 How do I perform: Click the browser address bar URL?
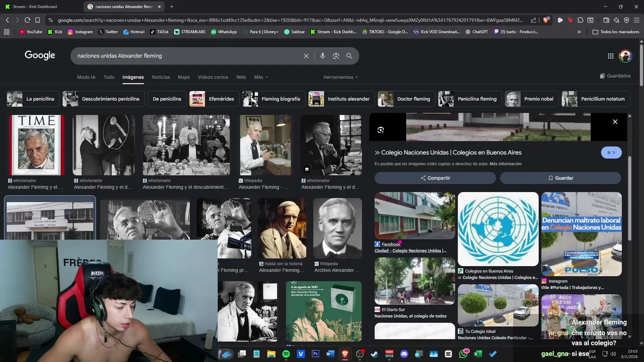(x=290, y=20)
